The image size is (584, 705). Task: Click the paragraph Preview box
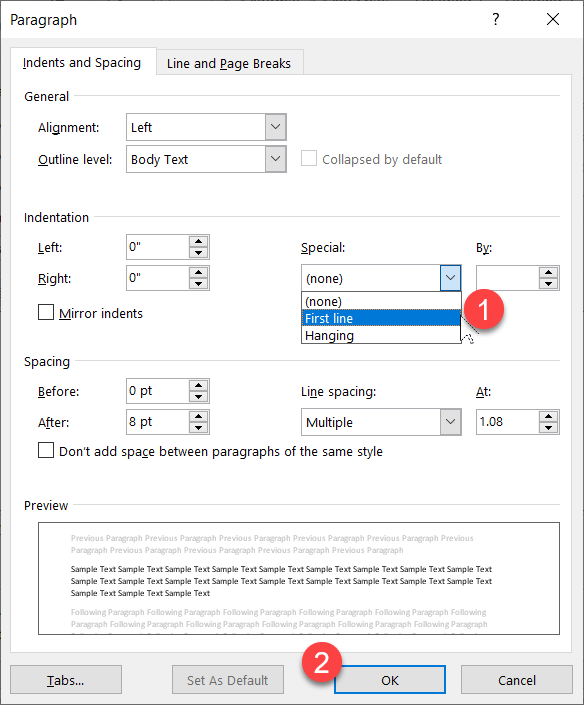299,579
